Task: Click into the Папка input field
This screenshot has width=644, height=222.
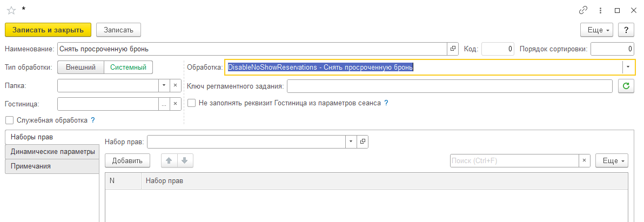Action: 108,85
